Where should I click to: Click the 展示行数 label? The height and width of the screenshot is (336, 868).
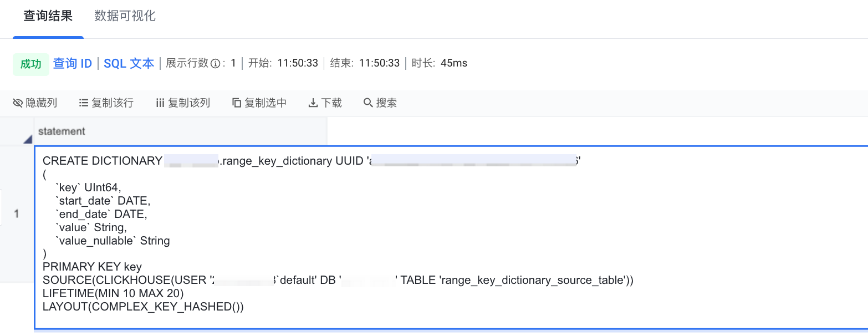click(187, 63)
